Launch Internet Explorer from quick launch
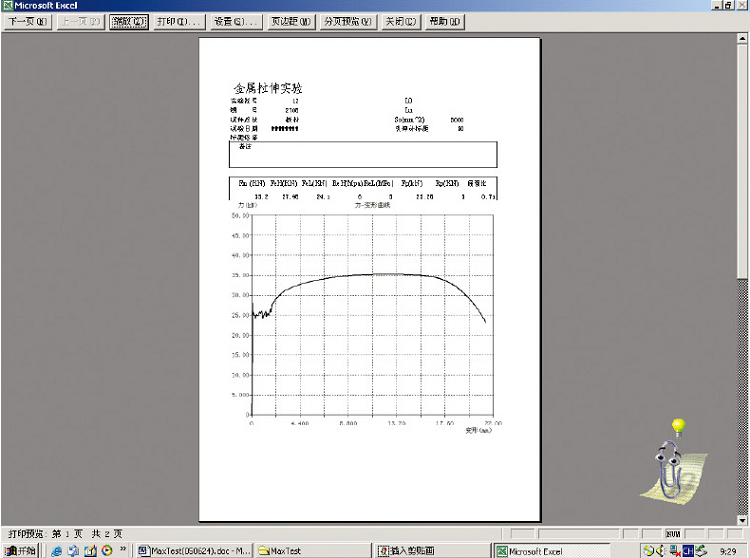 56,551
